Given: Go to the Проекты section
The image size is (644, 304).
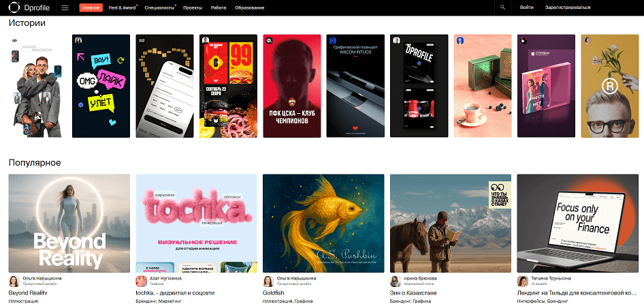Looking at the screenshot, I should pos(193,7).
